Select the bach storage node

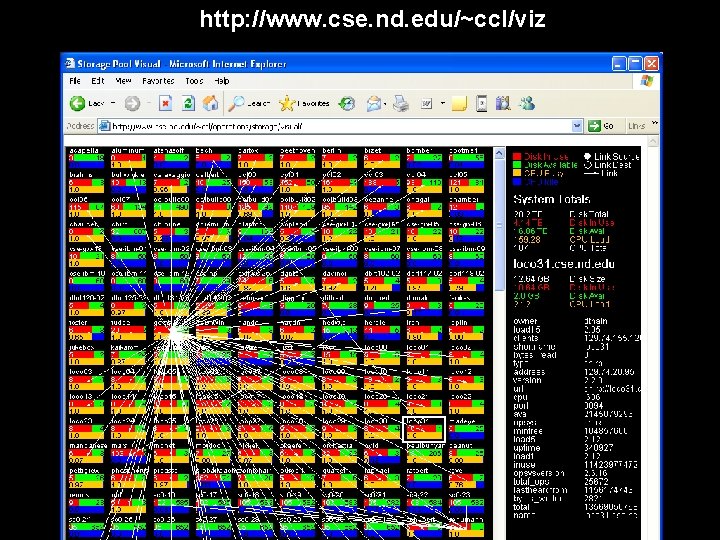click(213, 158)
